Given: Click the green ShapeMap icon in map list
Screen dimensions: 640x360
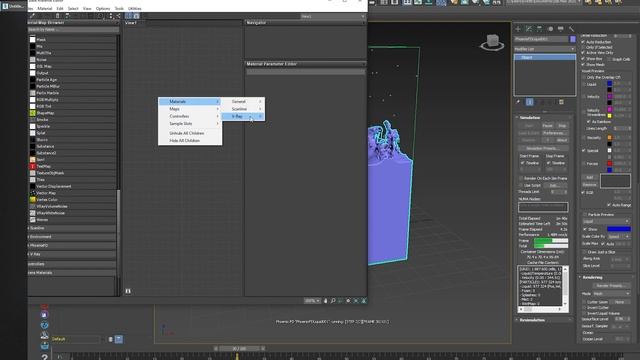Looking at the screenshot, I should 33,113.
